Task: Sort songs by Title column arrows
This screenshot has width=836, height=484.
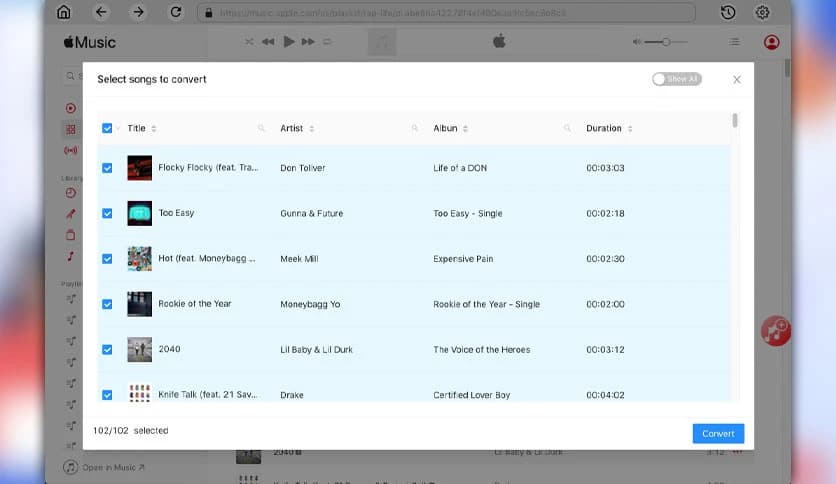Action: pos(154,128)
